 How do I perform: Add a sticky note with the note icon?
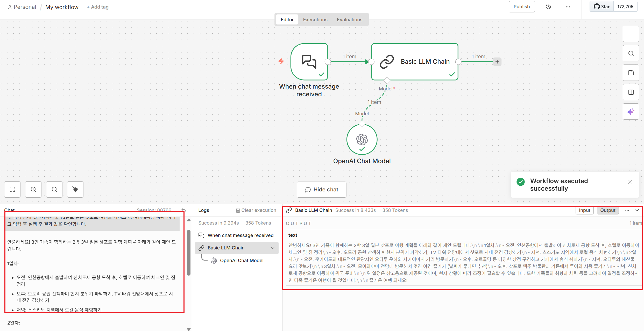(x=631, y=73)
